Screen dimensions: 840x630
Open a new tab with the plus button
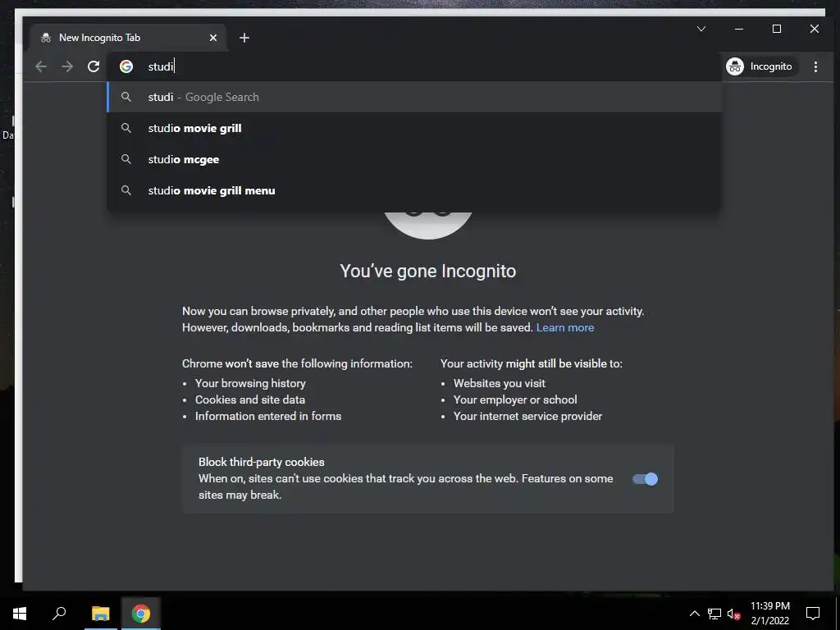click(244, 38)
